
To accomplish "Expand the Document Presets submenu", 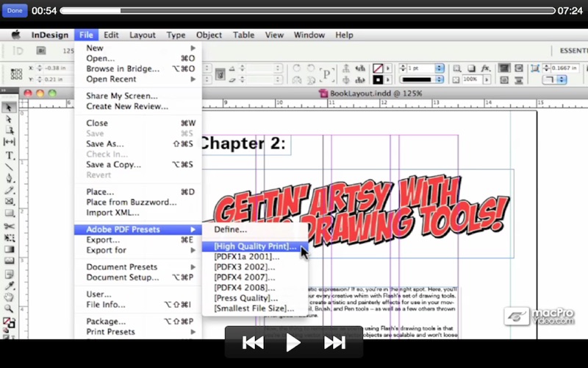I will (193, 267).
